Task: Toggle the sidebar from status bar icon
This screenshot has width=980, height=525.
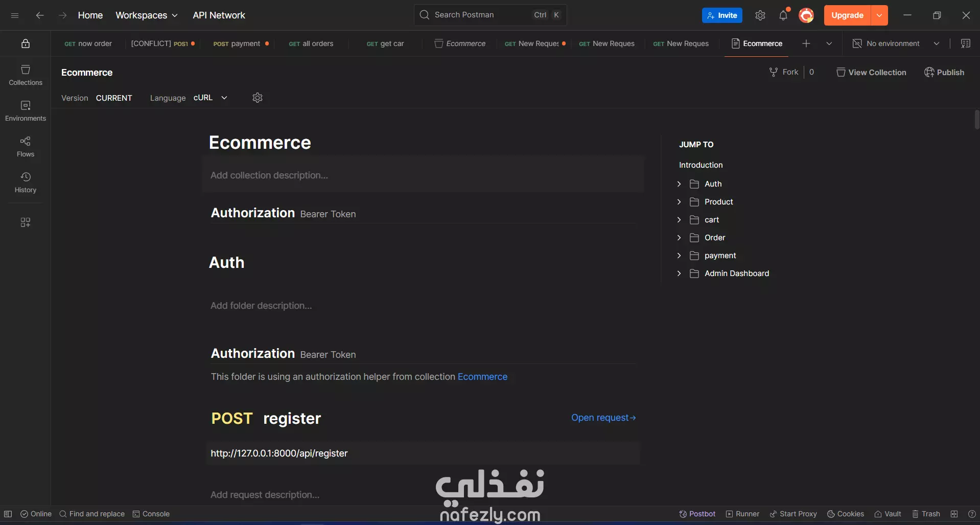Action: [8, 514]
